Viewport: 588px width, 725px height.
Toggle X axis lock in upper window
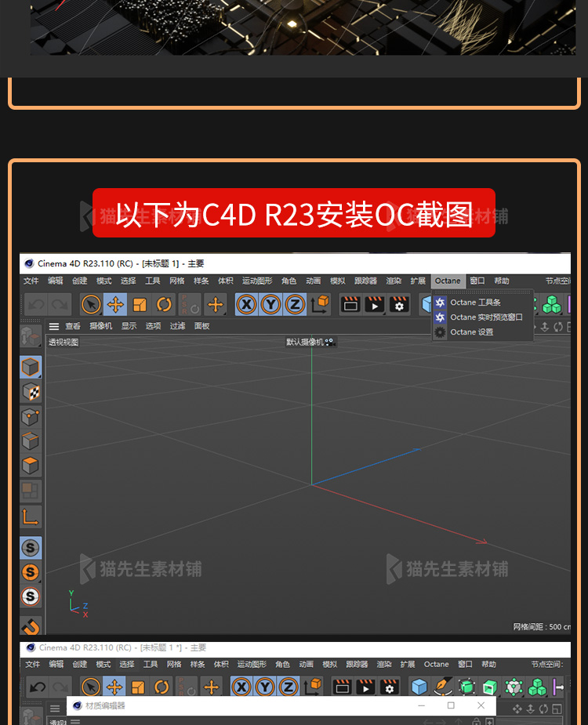click(x=247, y=305)
